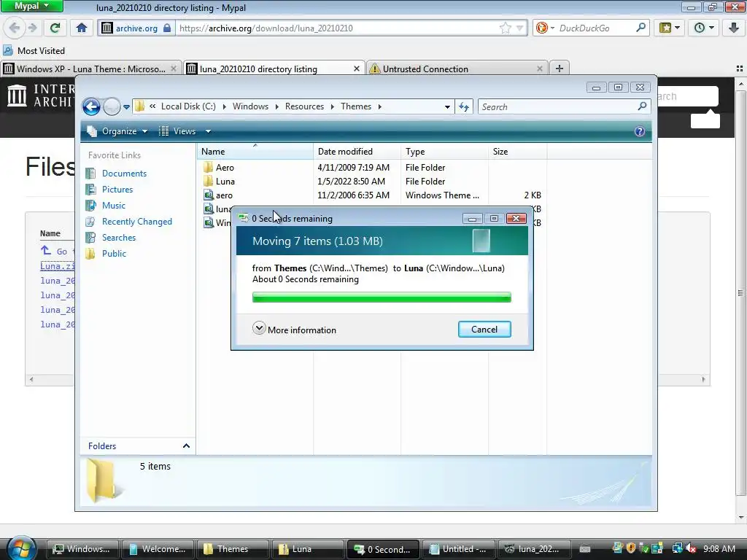Select the Luna folder icon
The image size is (747, 560).
208,182
